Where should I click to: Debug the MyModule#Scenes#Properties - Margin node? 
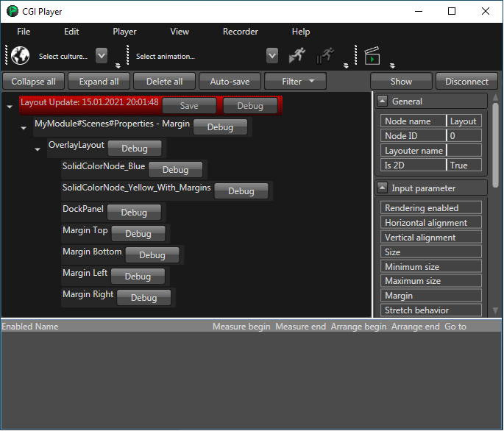[220, 127]
